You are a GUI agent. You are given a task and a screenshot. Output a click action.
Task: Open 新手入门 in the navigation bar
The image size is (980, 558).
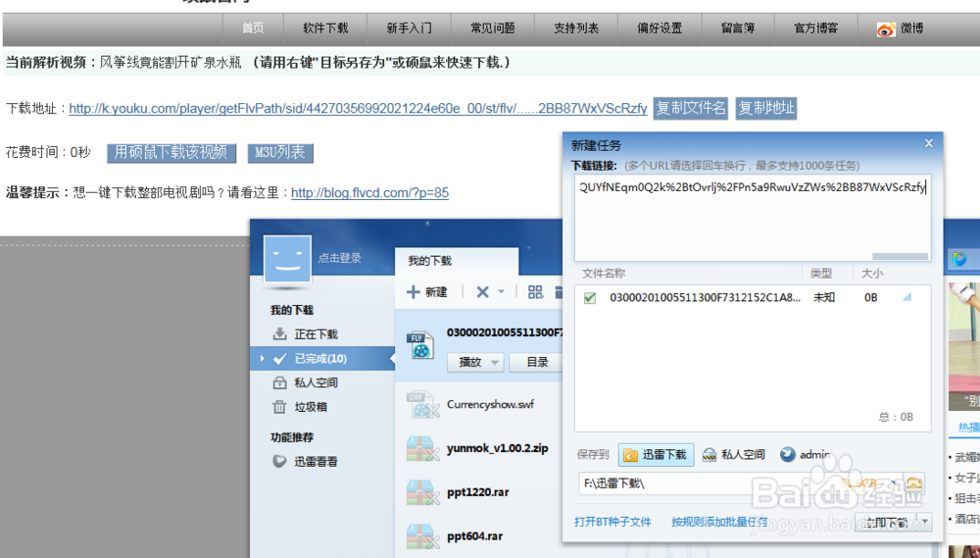(409, 28)
